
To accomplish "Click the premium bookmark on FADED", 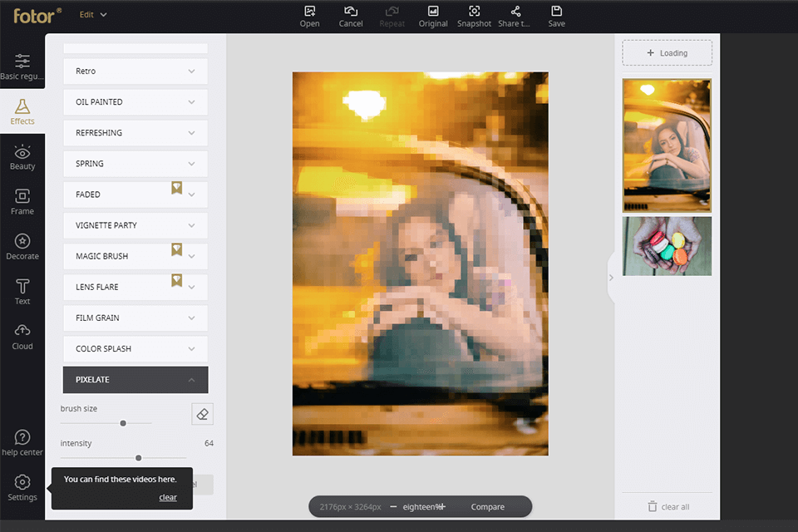I will pos(176,188).
